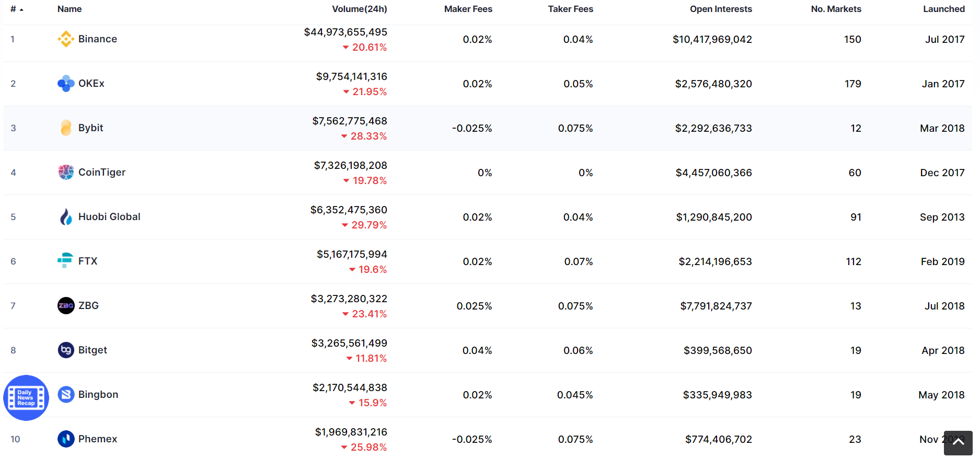This screenshot has height=458, width=980.
Task: Sort table by Taker Fees header
Action: (x=571, y=9)
